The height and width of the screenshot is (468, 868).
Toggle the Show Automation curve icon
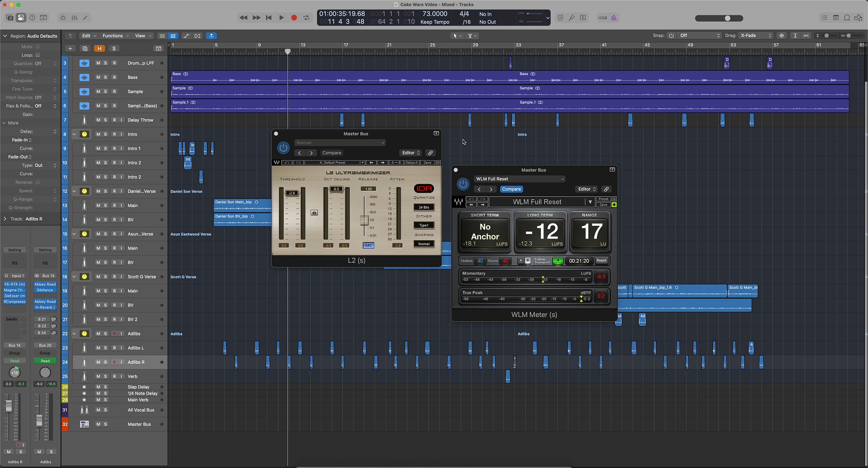[186, 36]
